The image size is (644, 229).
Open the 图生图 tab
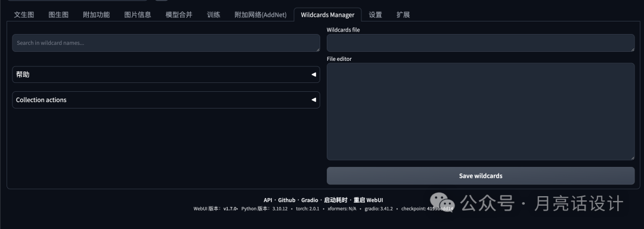(58, 15)
